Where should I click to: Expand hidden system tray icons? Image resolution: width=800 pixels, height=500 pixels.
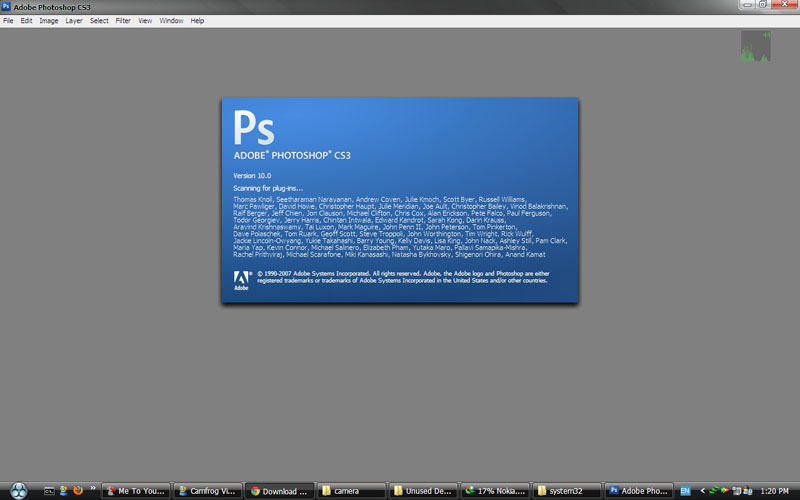pos(703,491)
